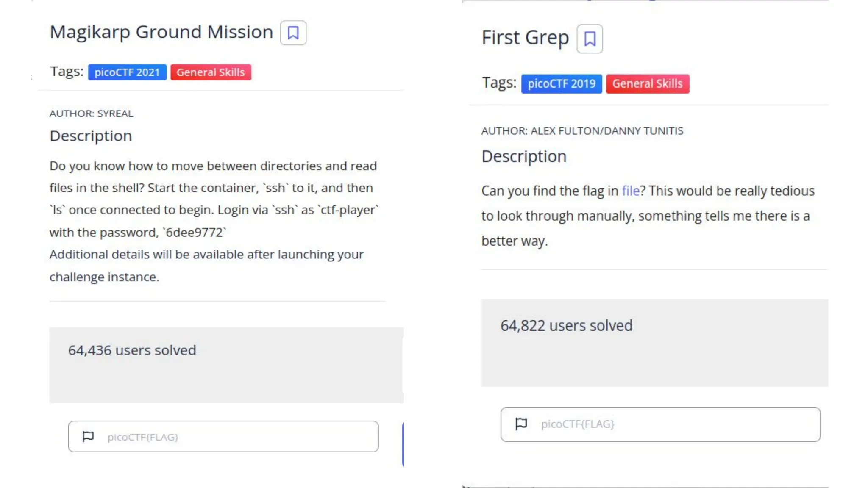Click the Description heading under Magikarp Ground Mission
The image size is (868, 488).
[91, 136]
